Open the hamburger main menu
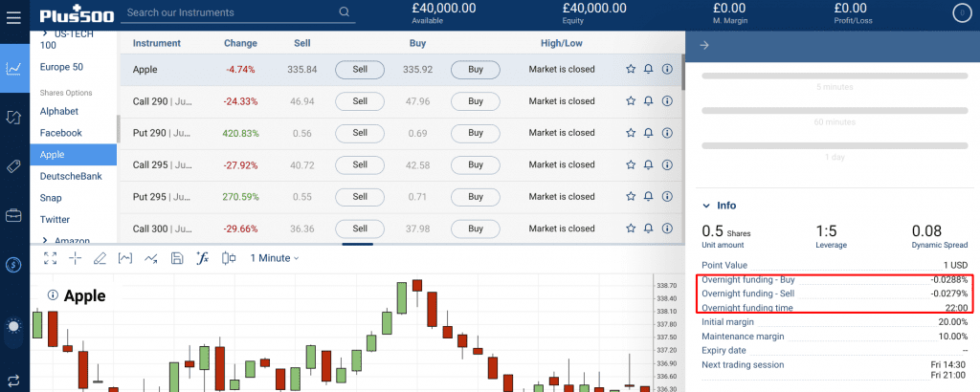980x392 pixels. click(x=13, y=16)
